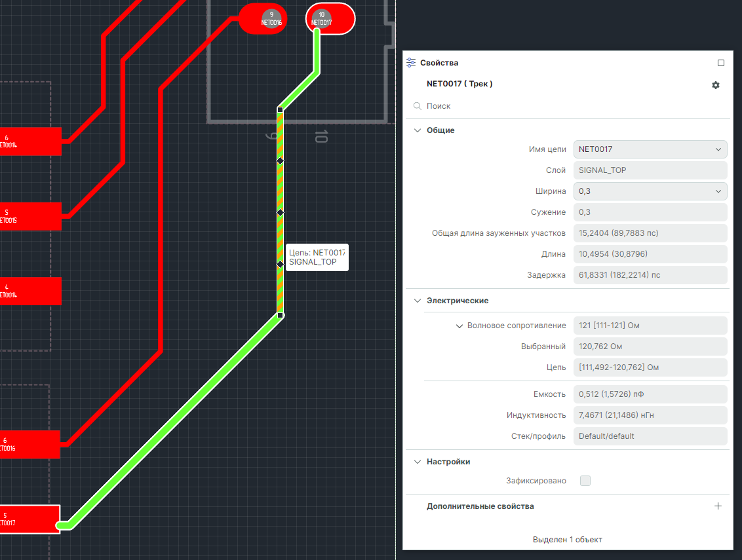
Task: Open the Имя цепи dropdown
Action: [x=650, y=149]
